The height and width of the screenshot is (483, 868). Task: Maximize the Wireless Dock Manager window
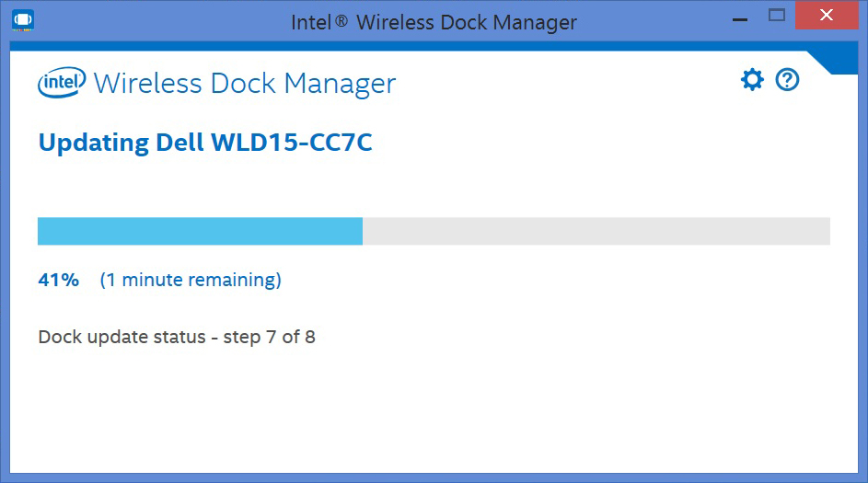777,16
